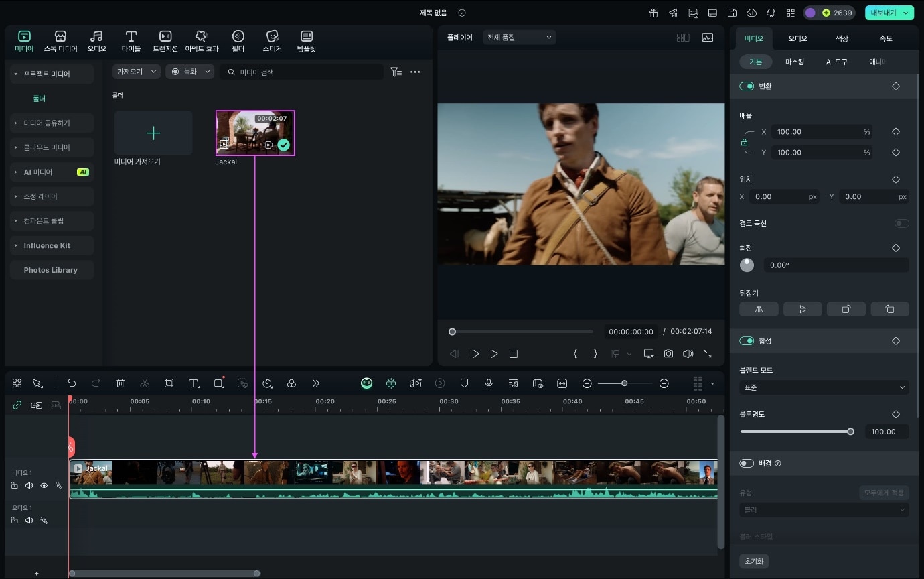Screen dimensions: 924x579
Task: Click the 내보내기 export button
Action: (884, 13)
